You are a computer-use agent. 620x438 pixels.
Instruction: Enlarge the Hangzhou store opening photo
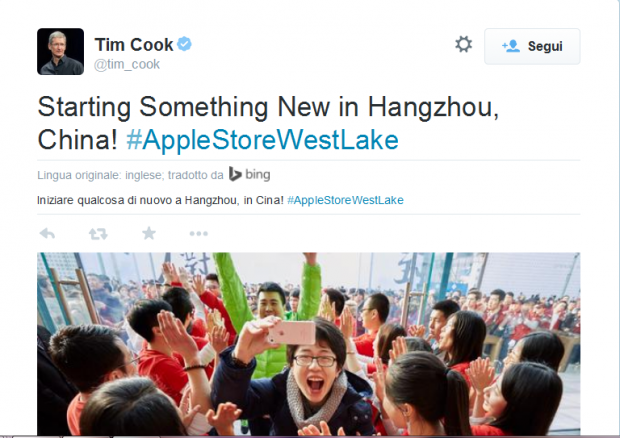pyautogui.click(x=308, y=344)
